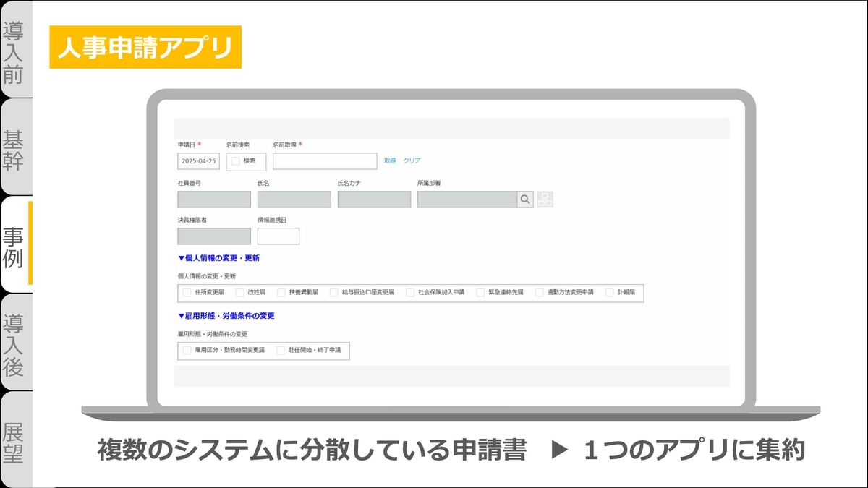The image size is (868, 488).
Task: Click the 申請日 date field
Action: (198, 161)
